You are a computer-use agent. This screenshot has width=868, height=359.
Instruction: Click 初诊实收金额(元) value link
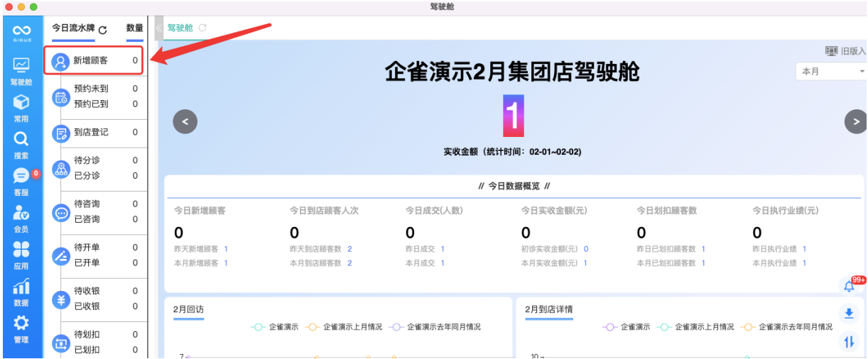point(586,249)
